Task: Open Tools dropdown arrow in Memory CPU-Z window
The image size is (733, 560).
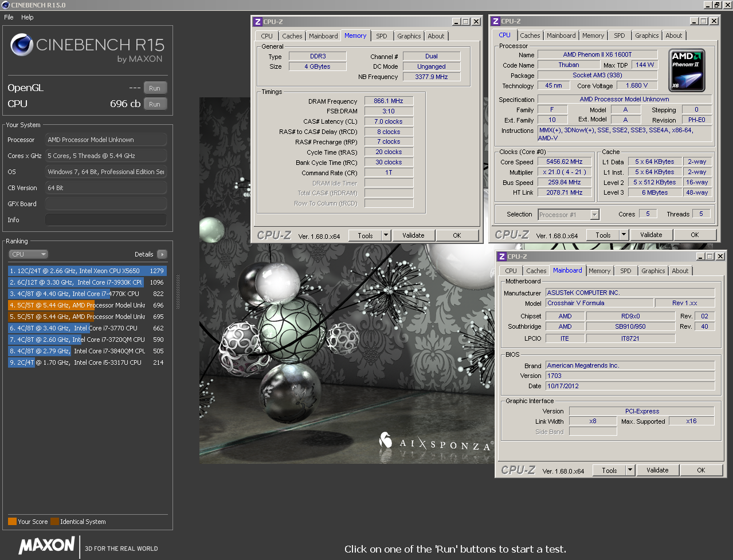Action: click(x=386, y=235)
